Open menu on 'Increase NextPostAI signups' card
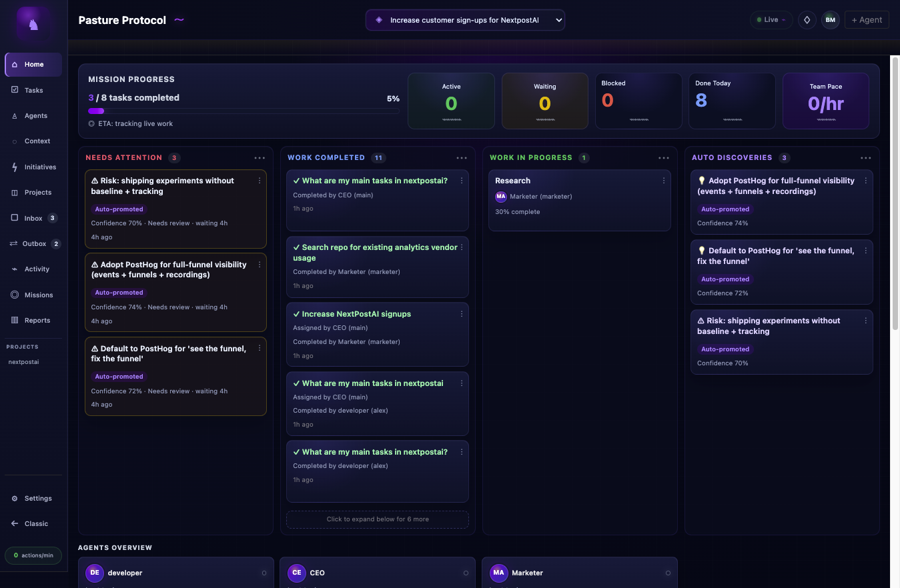 pyautogui.click(x=462, y=314)
